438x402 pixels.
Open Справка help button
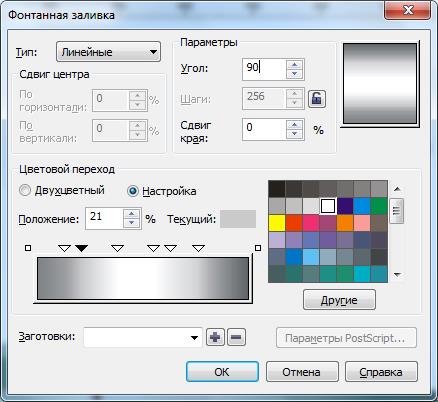click(381, 372)
